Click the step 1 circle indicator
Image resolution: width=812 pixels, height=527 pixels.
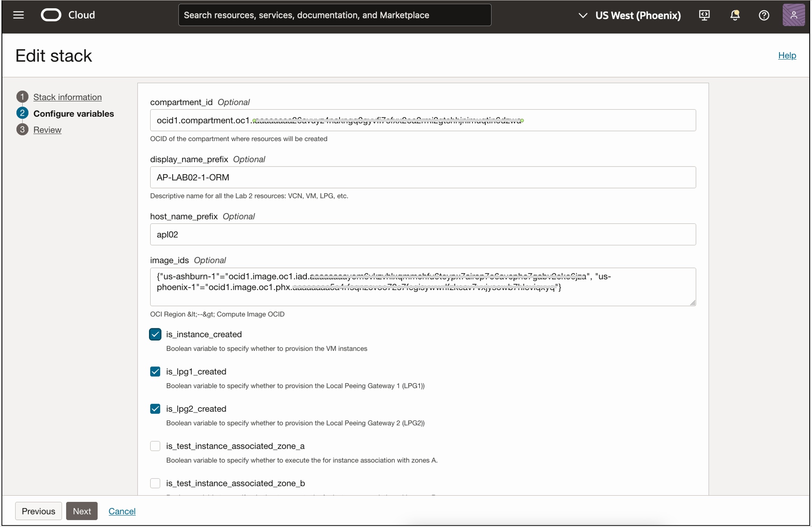coord(22,97)
